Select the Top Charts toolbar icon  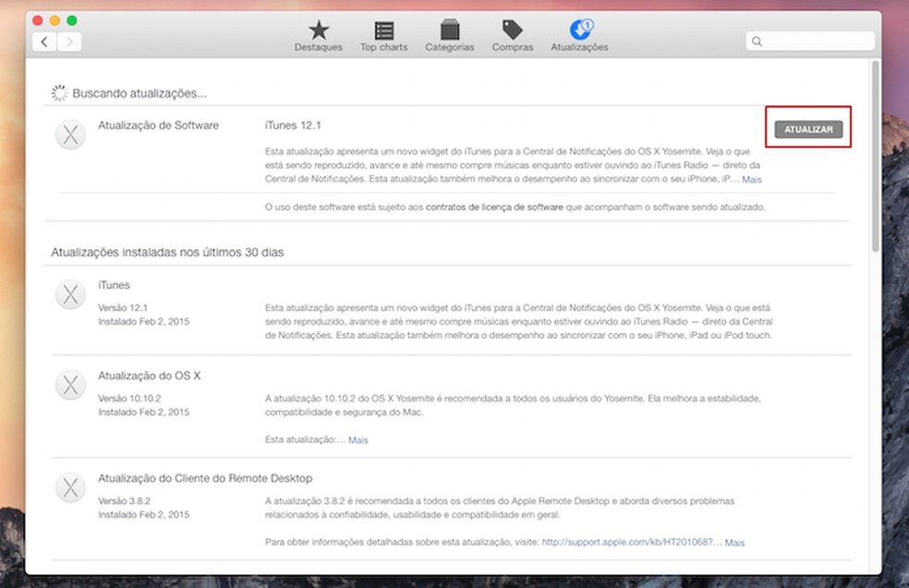coord(383,35)
